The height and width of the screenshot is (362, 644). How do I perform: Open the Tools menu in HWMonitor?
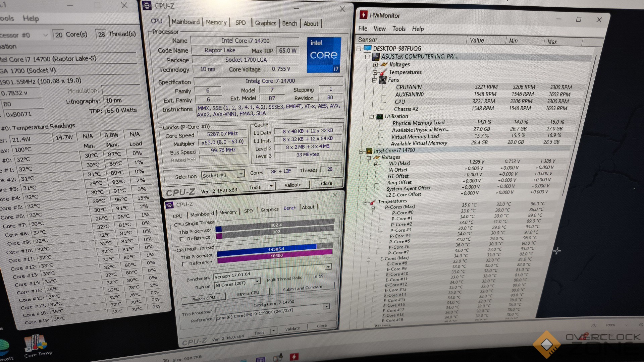tap(399, 29)
